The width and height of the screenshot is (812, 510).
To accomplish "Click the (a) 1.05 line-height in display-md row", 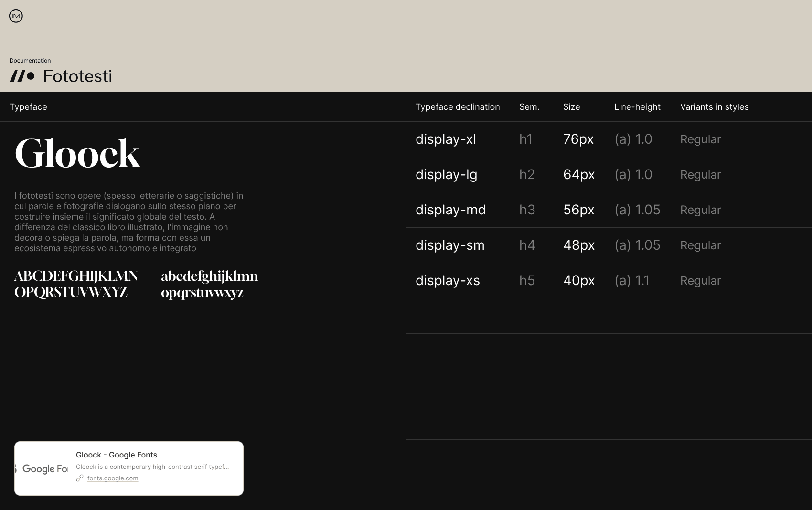I will pyautogui.click(x=637, y=210).
